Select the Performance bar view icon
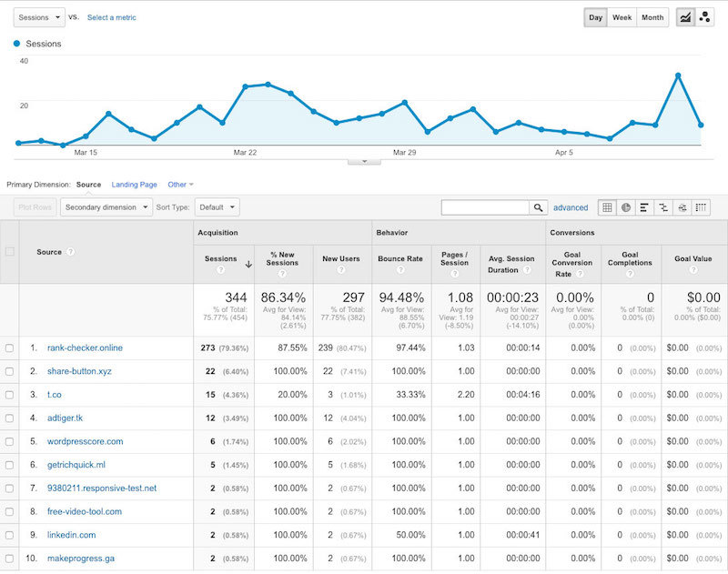 click(644, 207)
